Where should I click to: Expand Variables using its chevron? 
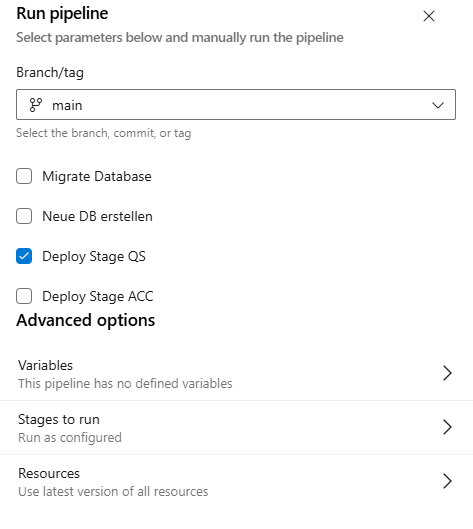[447, 373]
